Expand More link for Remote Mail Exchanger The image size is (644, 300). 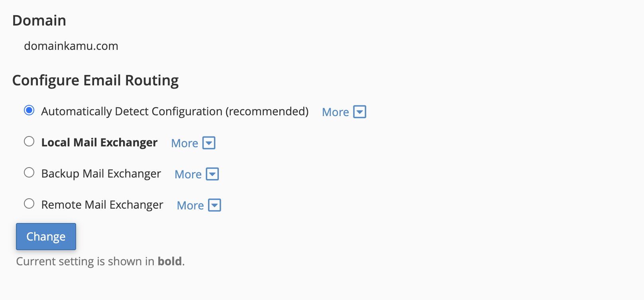[x=190, y=205]
